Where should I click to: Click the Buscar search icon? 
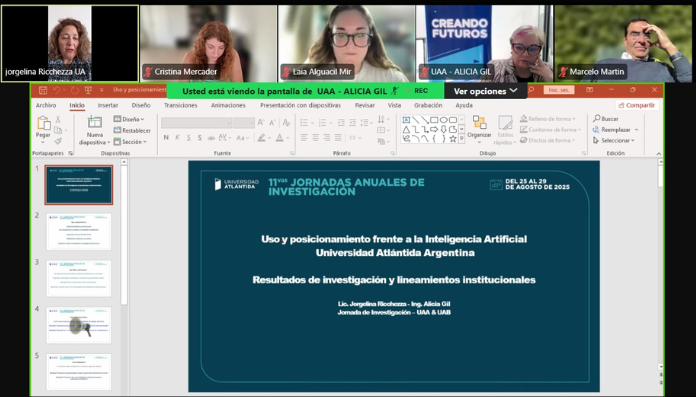tap(597, 119)
